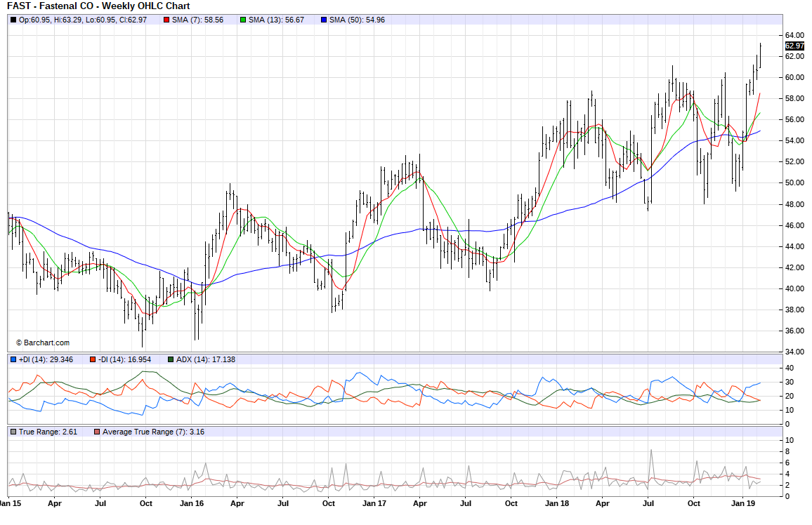Screen dimensions: 812x525
Task: Click the red -DI (14) legend swatch
Action: pyautogui.click(x=93, y=359)
